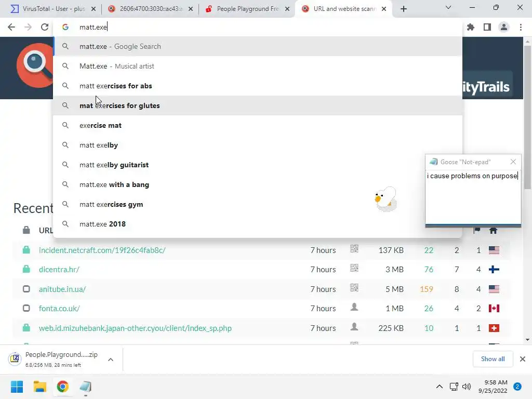532x399 pixels.
Task: Click green lock icon for dicentra.hr
Action: (26, 269)
